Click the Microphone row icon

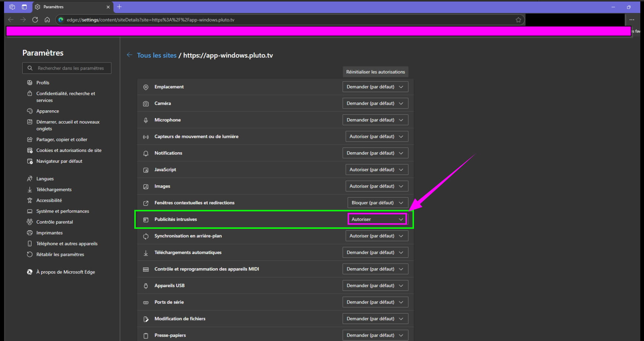[146, 120]
